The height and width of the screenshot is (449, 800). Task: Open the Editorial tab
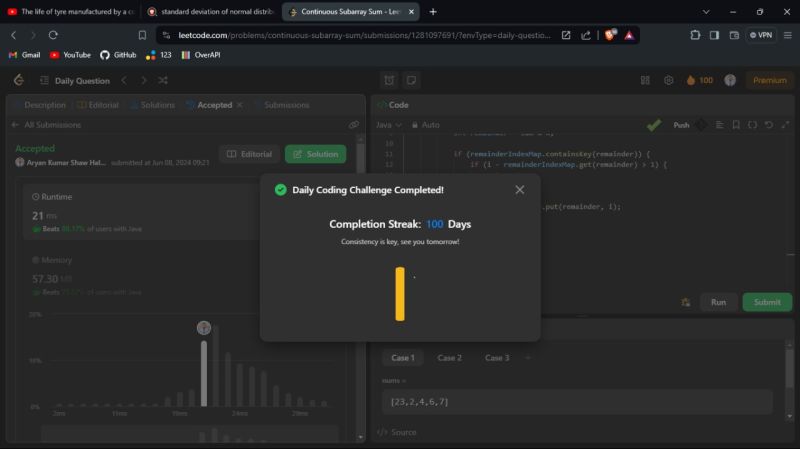tap(98, 105)
